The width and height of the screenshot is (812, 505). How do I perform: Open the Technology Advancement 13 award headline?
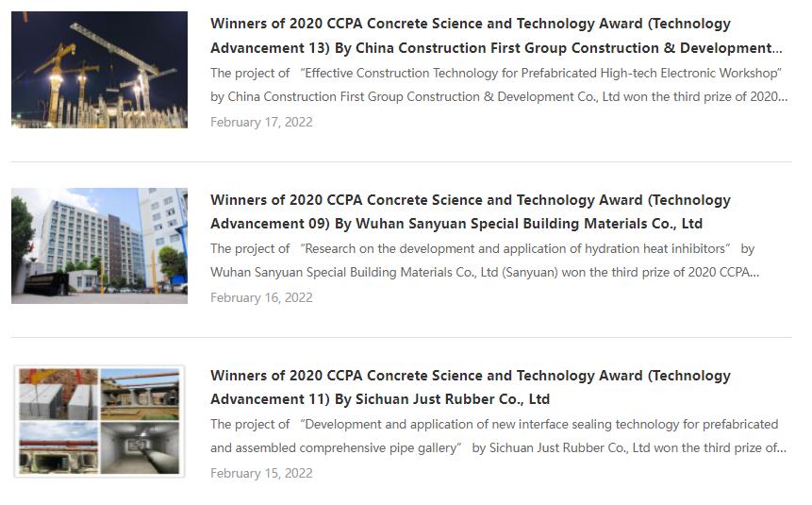[x=470, y=25]
